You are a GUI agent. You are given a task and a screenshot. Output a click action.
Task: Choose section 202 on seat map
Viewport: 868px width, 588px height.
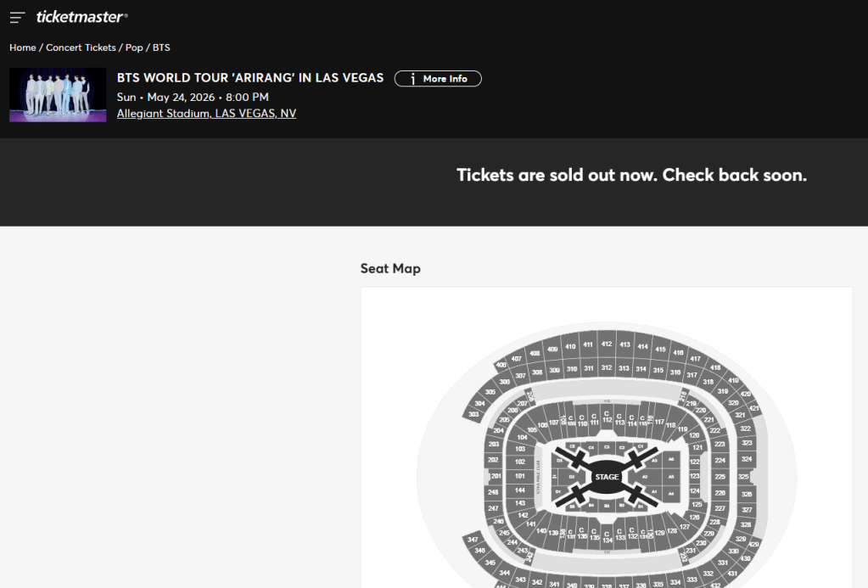(494, 460)
